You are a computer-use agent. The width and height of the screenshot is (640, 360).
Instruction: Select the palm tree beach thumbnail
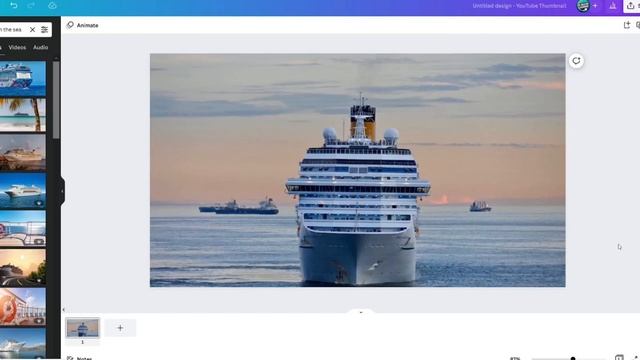23,115
